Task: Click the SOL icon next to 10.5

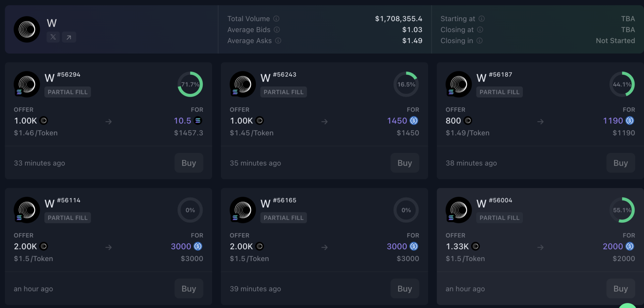Action: pyautogui.click(x=198, y=121)
